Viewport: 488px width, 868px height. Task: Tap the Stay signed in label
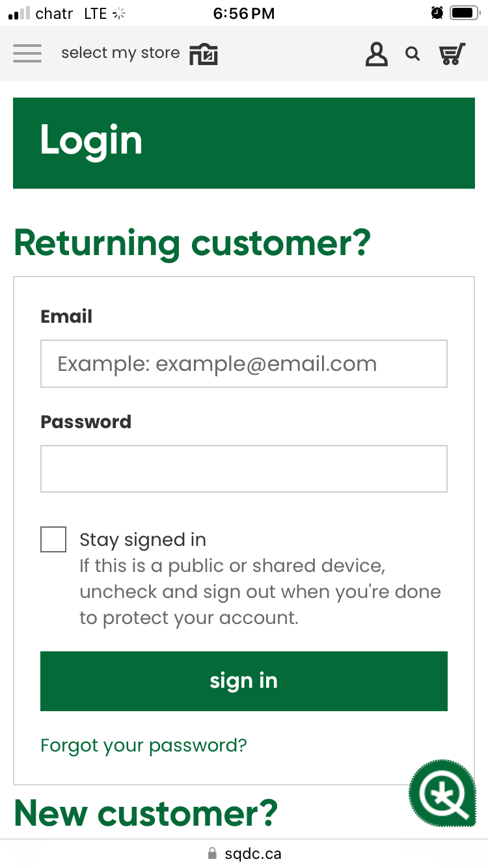coord(142,540)
